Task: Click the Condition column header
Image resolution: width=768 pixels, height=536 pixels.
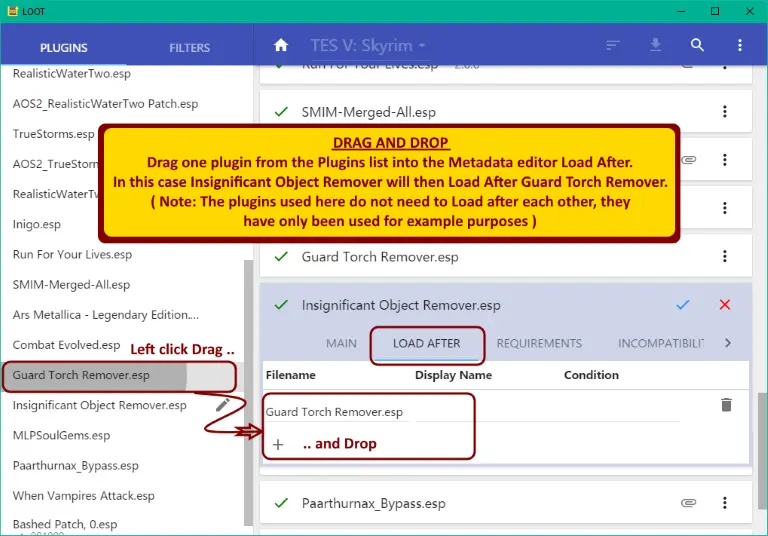Action: pyautogui.click(x=591, y=375)
